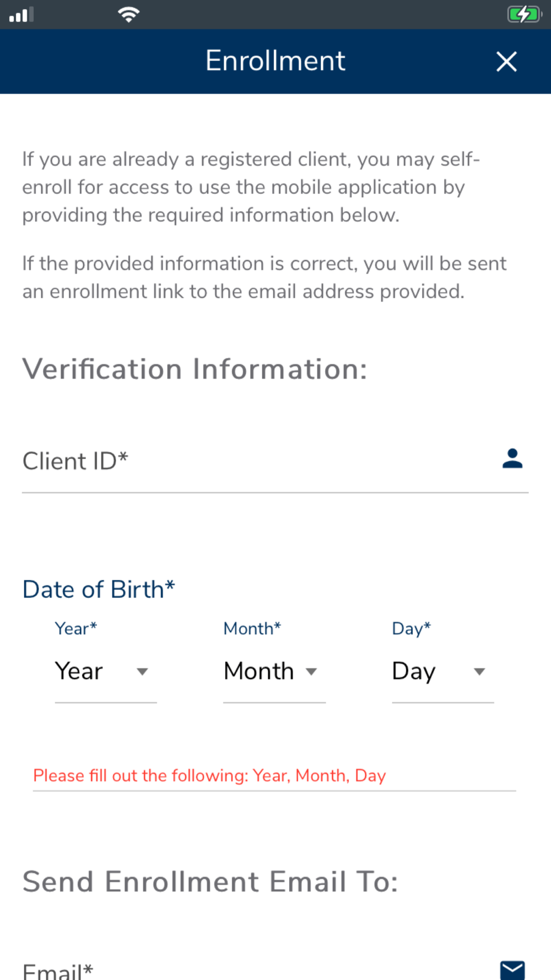This screenshot has width=551, height=980.
Task: Tap the battery charging icon
Action: tap(523, 14)
